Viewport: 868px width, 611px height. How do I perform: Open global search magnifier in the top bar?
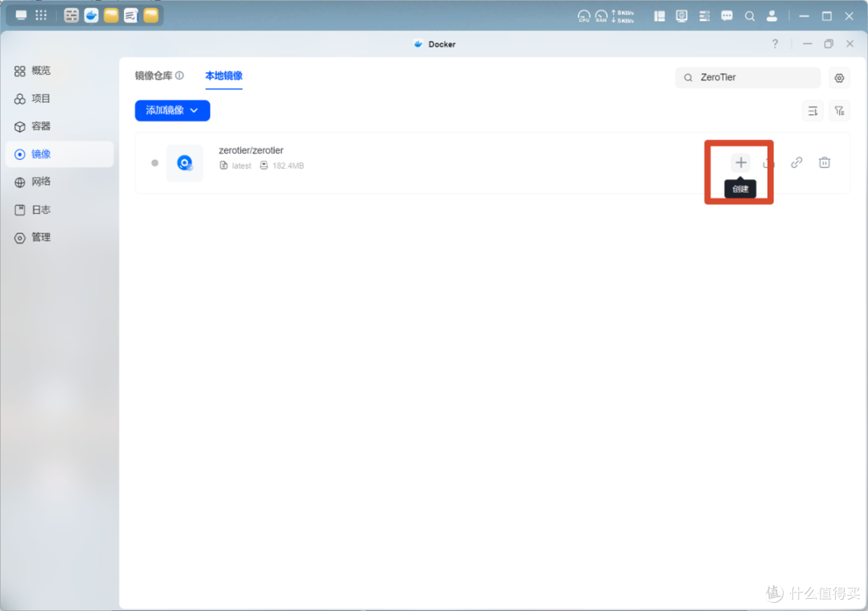point(750,16)
